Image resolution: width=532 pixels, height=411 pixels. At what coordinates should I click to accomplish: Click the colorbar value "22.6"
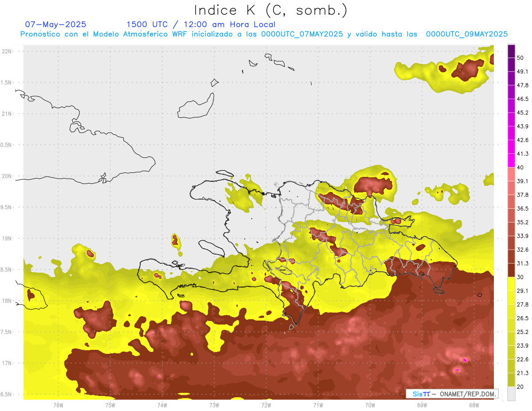coord(523,360)
